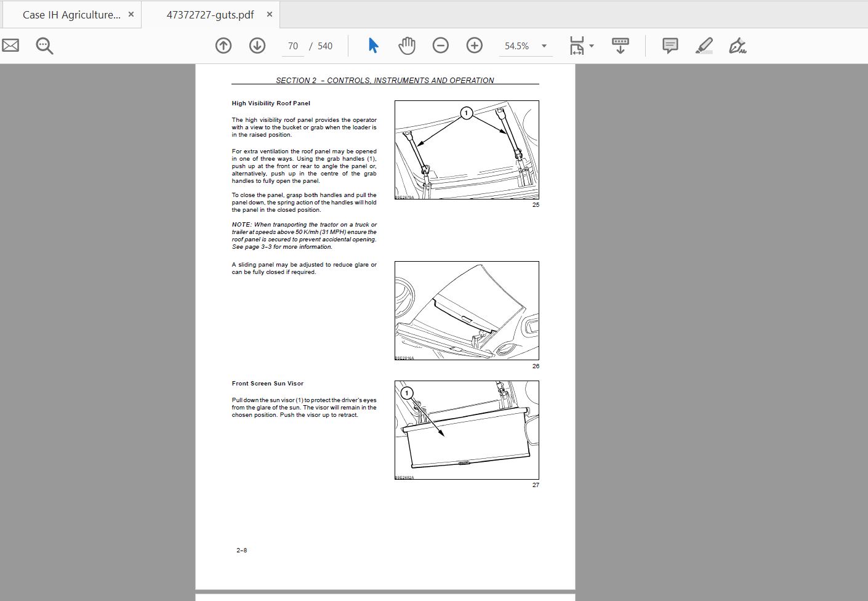Screen dimensions: 868x601
Task: Expand the 54.5% zoom level dropdown
Action: tap(544, 46)
